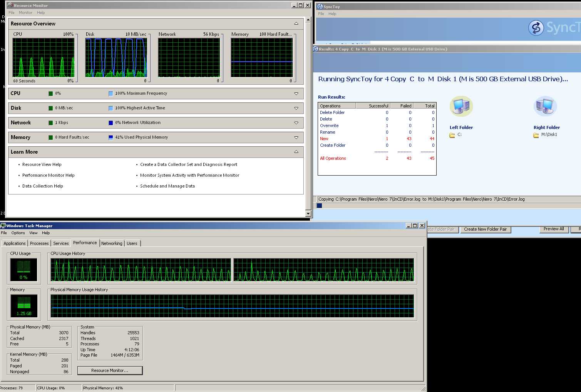Click the Network overview graph
Screen dimensions: 581x392
coord(189,58)
